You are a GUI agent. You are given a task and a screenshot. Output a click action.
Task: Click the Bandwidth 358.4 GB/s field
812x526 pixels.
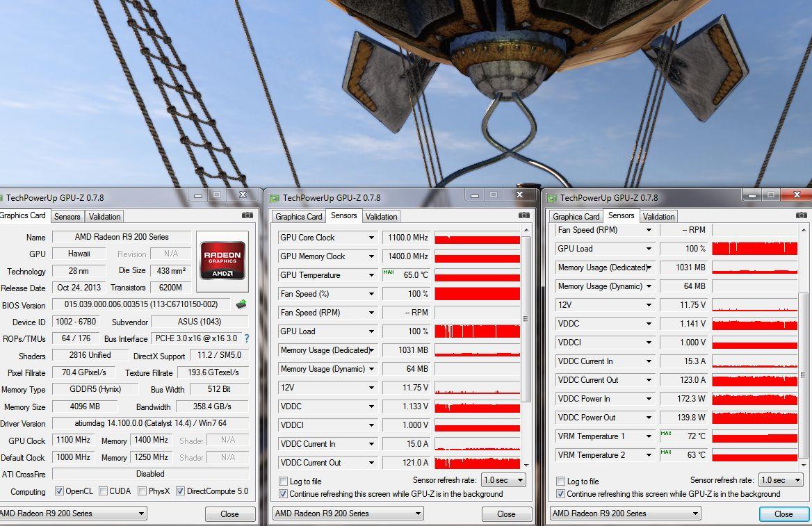tap(212, 406)
